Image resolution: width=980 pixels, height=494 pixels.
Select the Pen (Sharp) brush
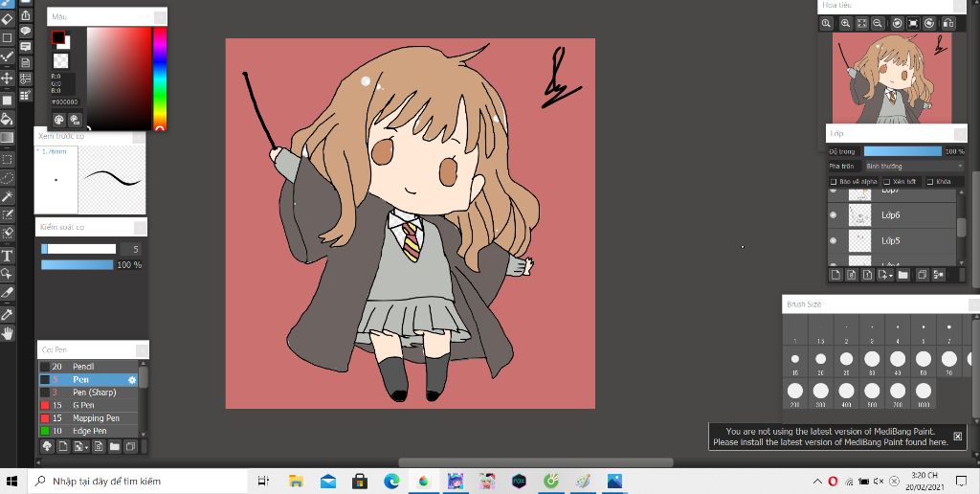coord(88,393)
